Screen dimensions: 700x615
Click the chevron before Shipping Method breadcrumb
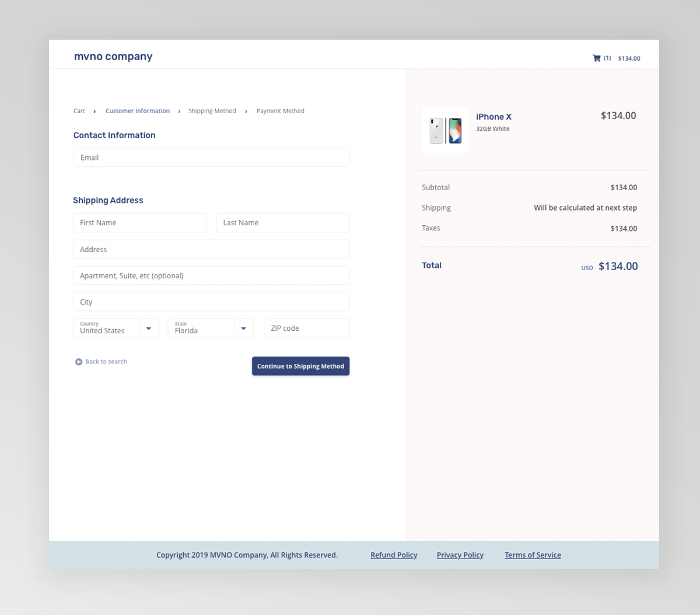[x=180, y=111]
